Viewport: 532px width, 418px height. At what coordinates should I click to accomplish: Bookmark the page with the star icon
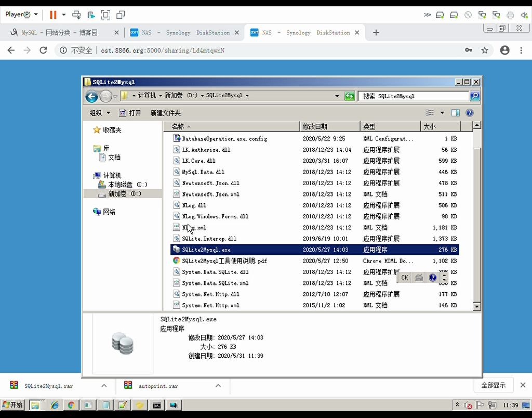click(x=485, y=50)
